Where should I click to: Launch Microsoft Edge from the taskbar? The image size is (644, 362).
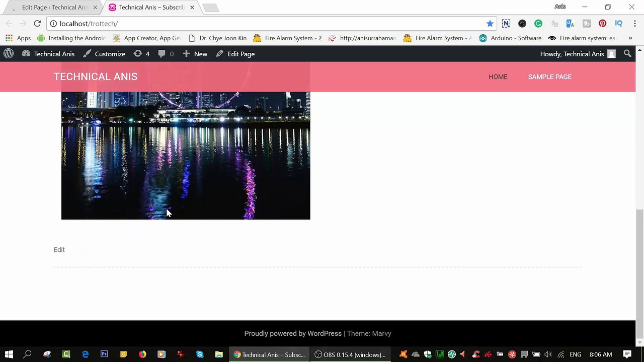85,354
